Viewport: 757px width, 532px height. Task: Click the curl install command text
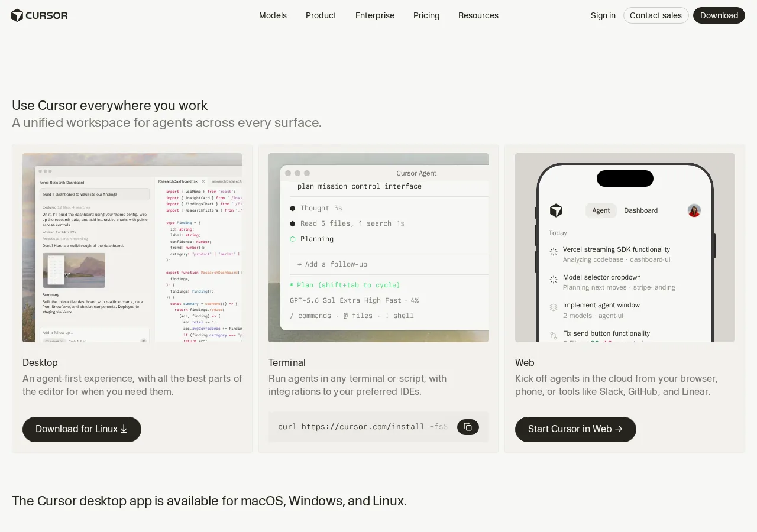click(363, 427)
